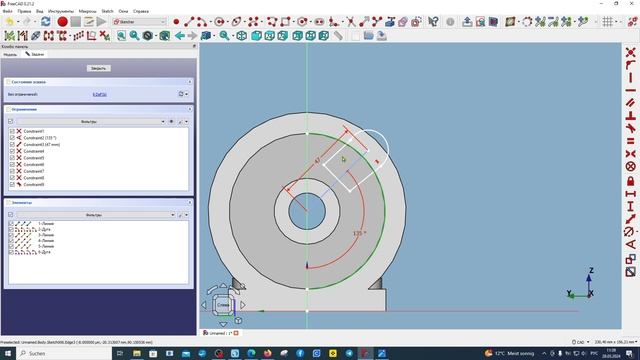Open the elements Фильтры dropdown

[96, 215]
